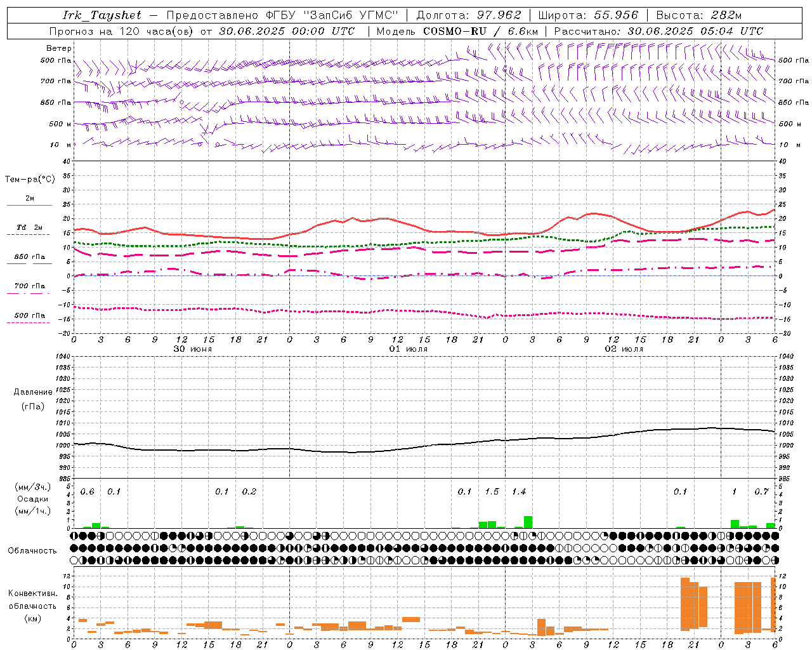
Task: Select the 02 июля date label
Action: coord(624,349)
